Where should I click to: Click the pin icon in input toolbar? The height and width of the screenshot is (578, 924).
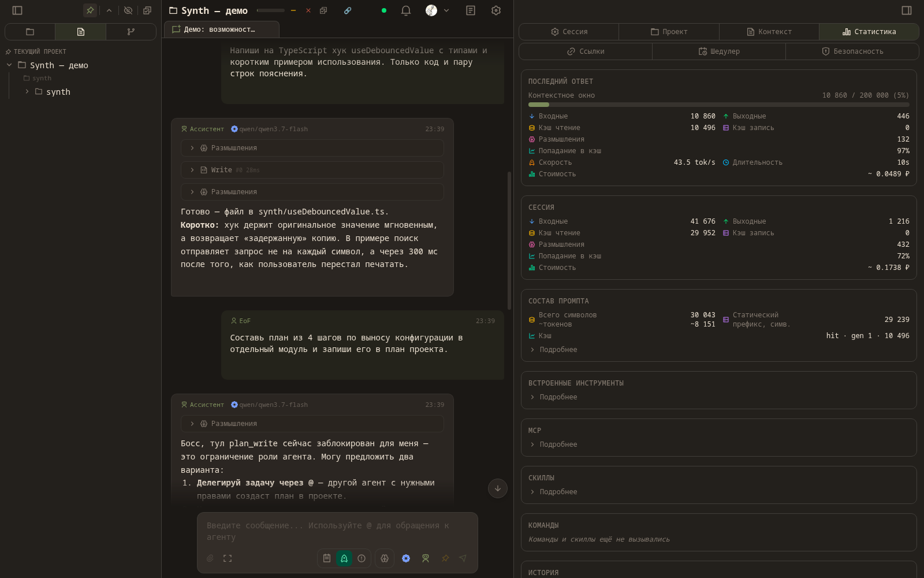tap(445, 558)
